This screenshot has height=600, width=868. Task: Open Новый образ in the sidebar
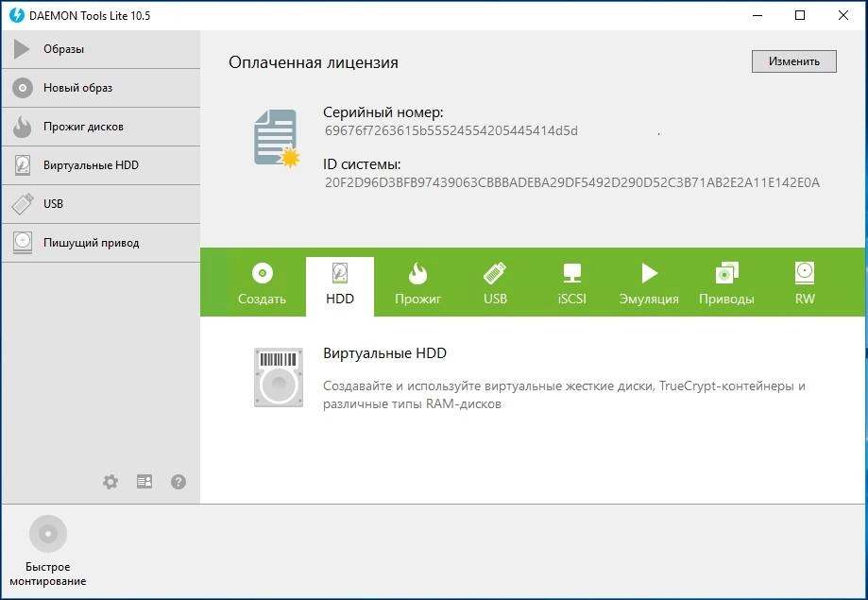pyautogui.click(x=101, y=88)
